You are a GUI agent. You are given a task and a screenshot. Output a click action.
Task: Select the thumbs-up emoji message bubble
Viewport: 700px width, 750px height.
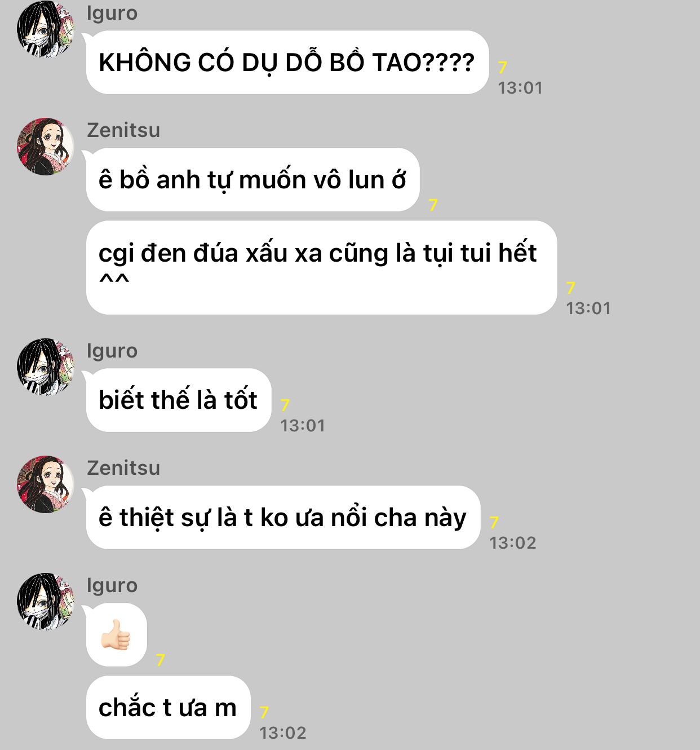(x=117, y=635)
